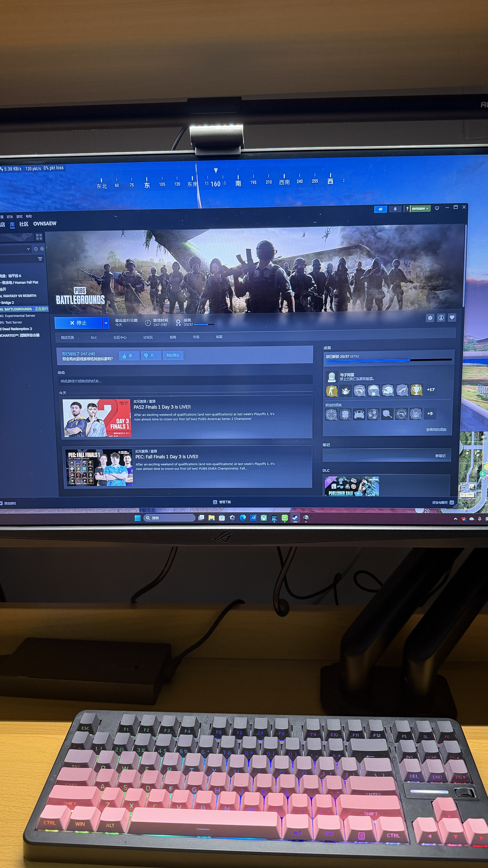This screenshot has width=488, height=868.
Task: Click 查看我的成就 link
Action: pyautogui.click(x=436, y=430)
